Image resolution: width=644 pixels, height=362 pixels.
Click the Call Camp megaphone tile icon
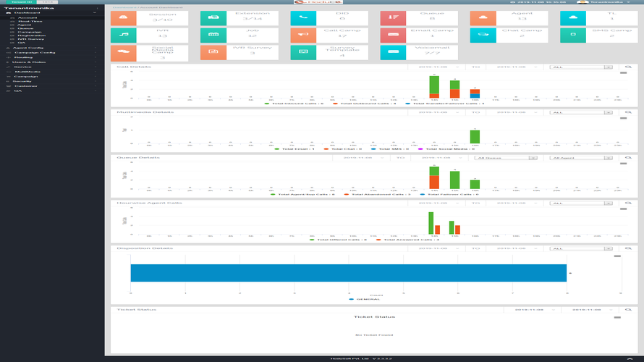pos(303,35)
